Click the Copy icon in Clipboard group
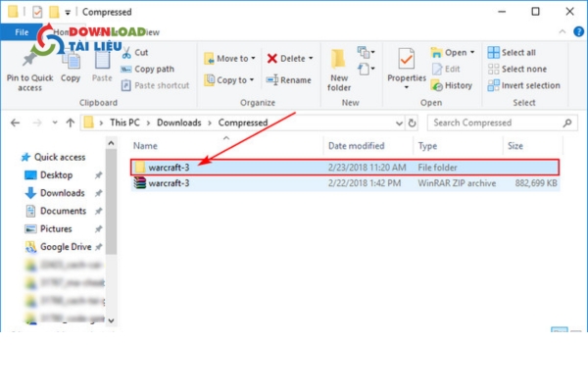 click(71, 59)
